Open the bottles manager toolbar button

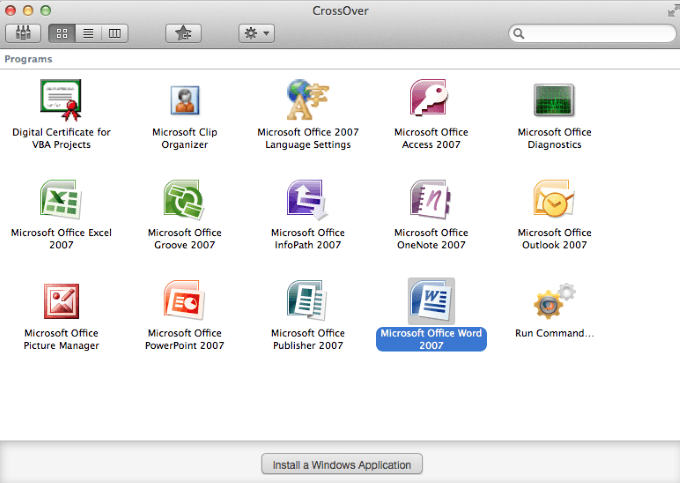23,33
